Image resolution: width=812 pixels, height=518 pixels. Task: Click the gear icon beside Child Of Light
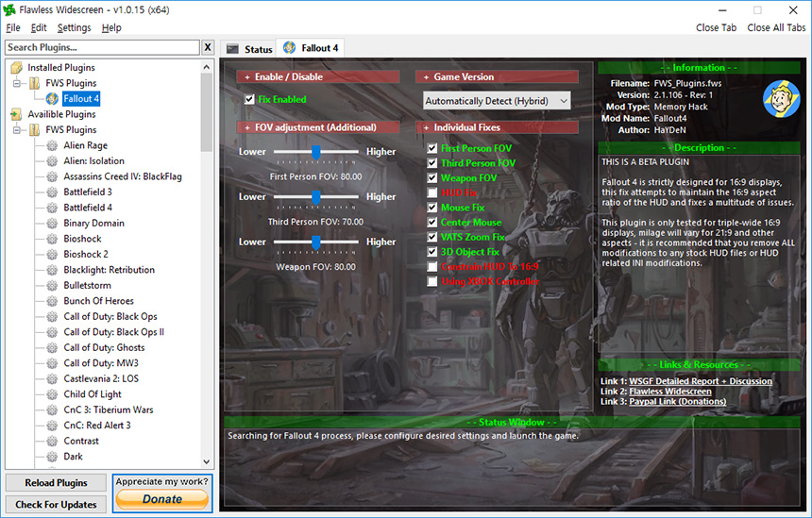[x=52, y=394]
